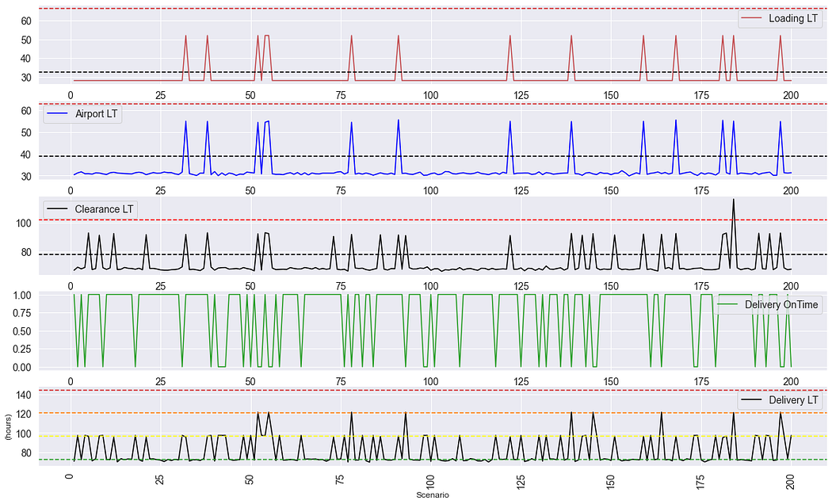This screenshot has width=832, height=504.
Task: Click the red dashed threshold in Loading LT plot
Action: click(396, 6)
